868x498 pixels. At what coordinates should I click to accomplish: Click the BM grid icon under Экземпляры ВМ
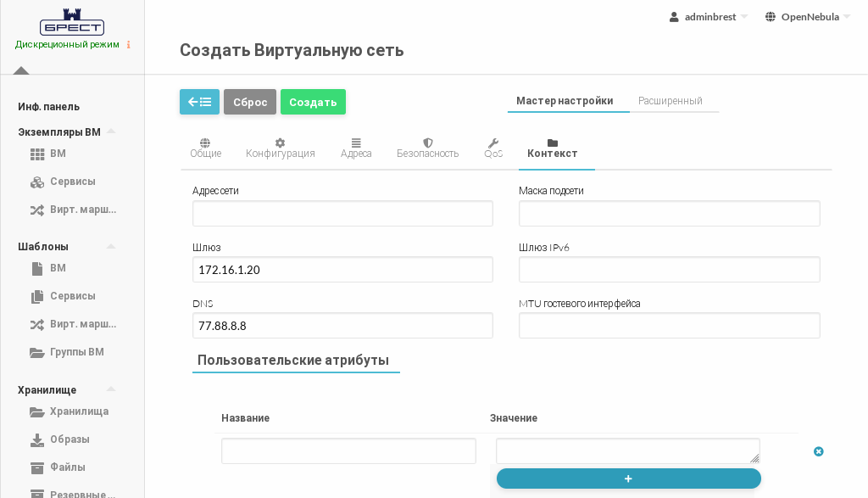point(37,154)
